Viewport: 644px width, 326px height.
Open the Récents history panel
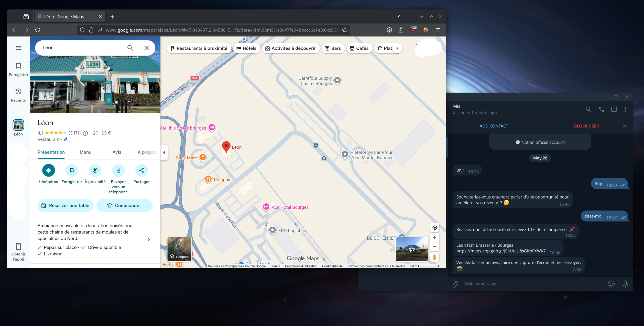pyautogui.click(x=18, y=95)
